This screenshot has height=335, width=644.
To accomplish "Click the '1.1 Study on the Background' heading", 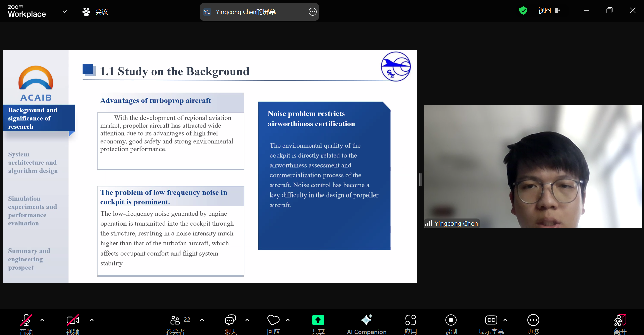I will coord(175,71).
